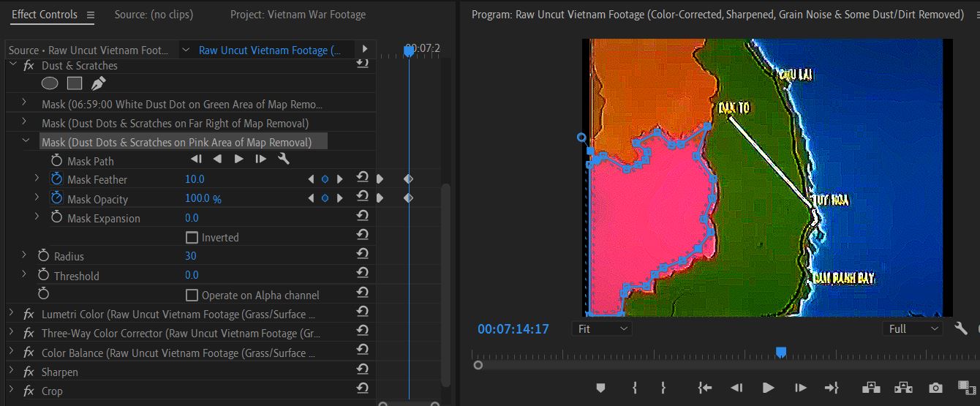Screen dimensions: 980x406
Task: Click the Program Monitor timecode 00:07:14:17
Action: pos(513,329)
